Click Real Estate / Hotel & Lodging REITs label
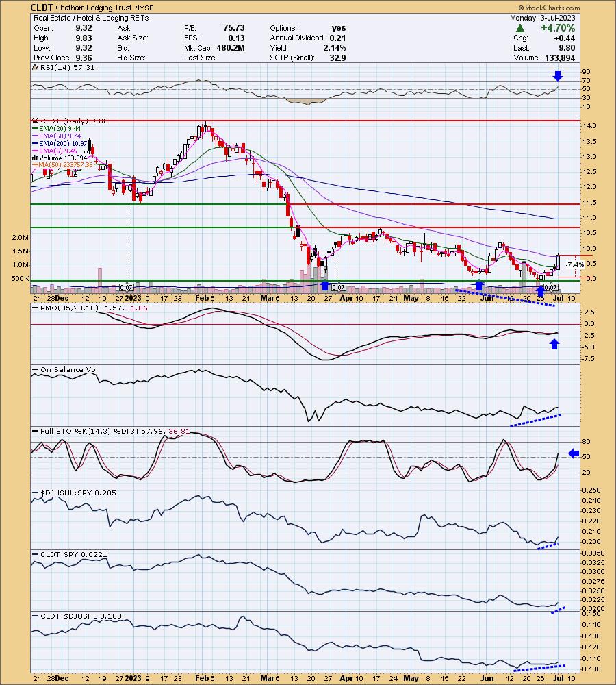 pyautogui.click(x=91, y=18)
